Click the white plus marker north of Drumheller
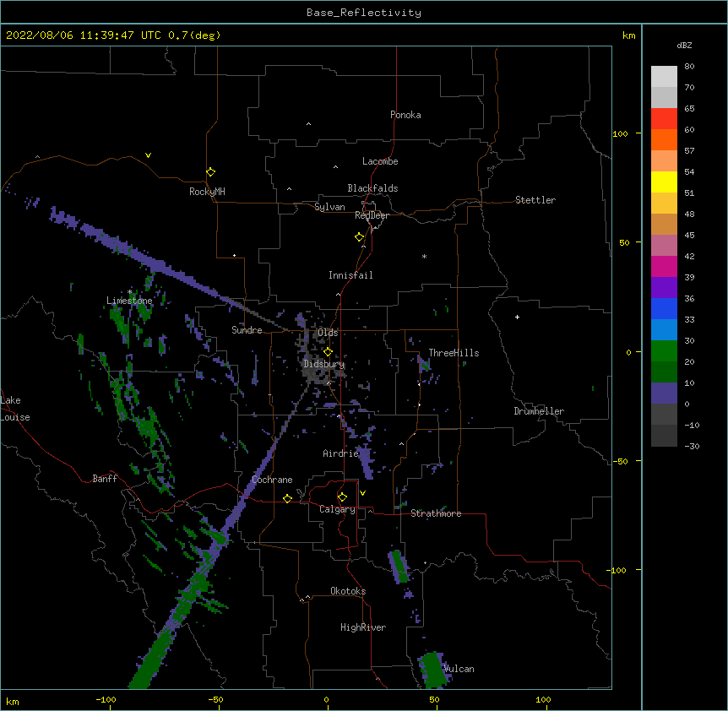Screen dimensions: 728x711 coord(517,317)
